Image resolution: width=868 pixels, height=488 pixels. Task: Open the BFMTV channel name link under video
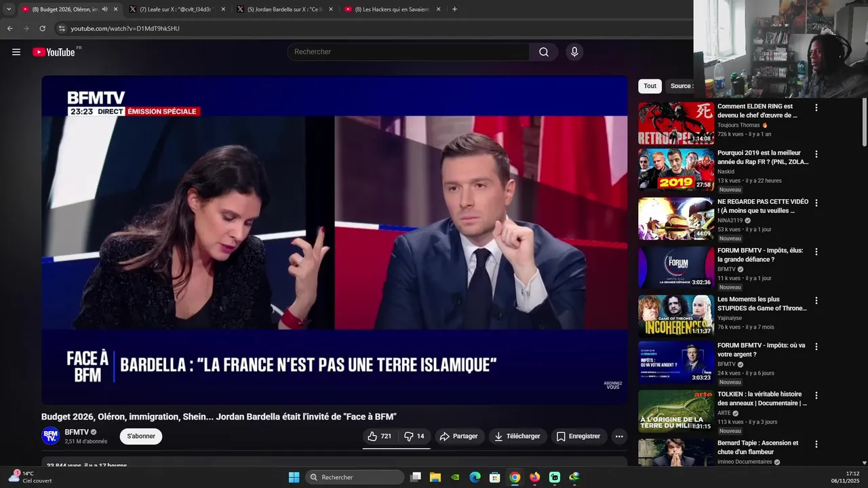[x=77, y=432]
